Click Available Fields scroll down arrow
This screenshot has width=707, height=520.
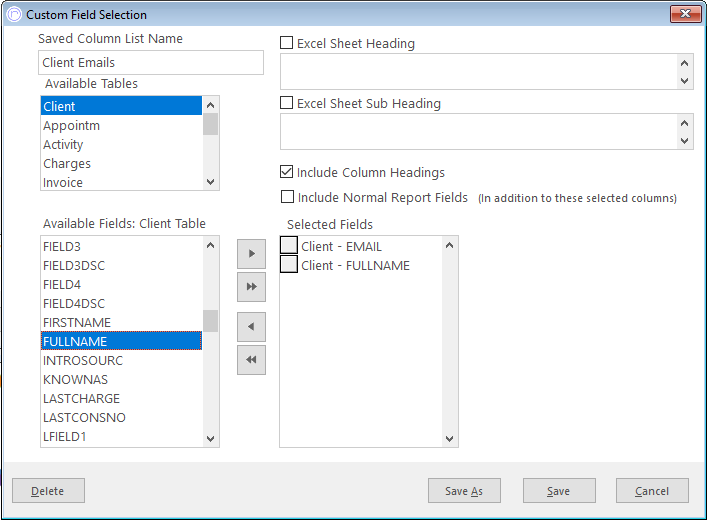point(210,438)
